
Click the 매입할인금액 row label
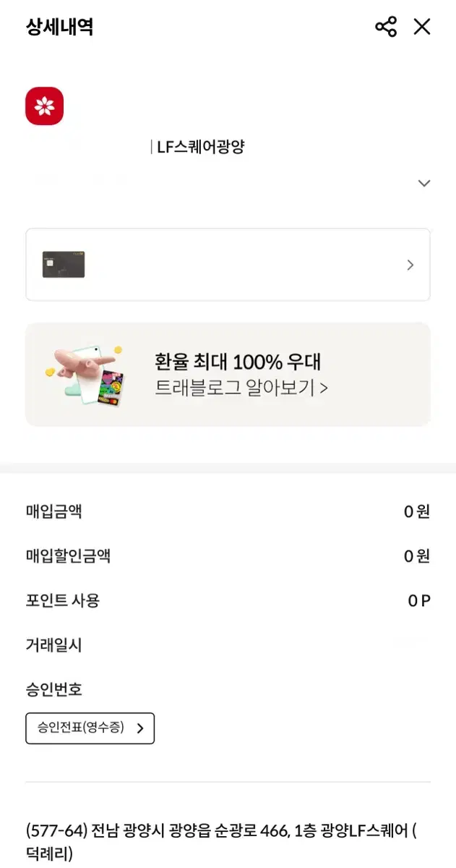coord(68,556)
